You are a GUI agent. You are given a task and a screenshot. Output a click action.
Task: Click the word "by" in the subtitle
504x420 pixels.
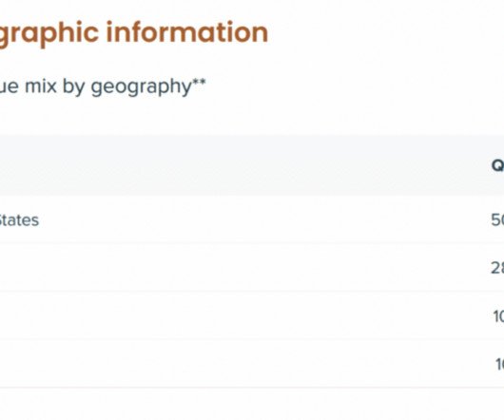[74, 87]
